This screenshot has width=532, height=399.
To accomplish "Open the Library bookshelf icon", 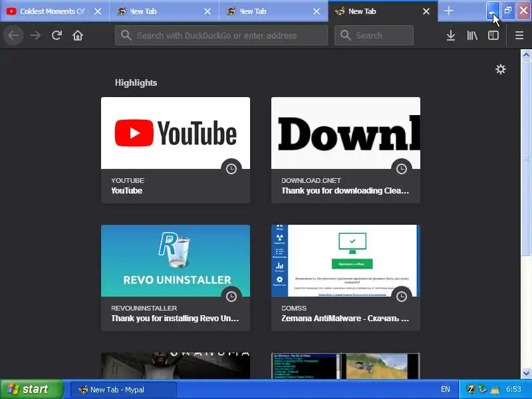I will 472,35.
